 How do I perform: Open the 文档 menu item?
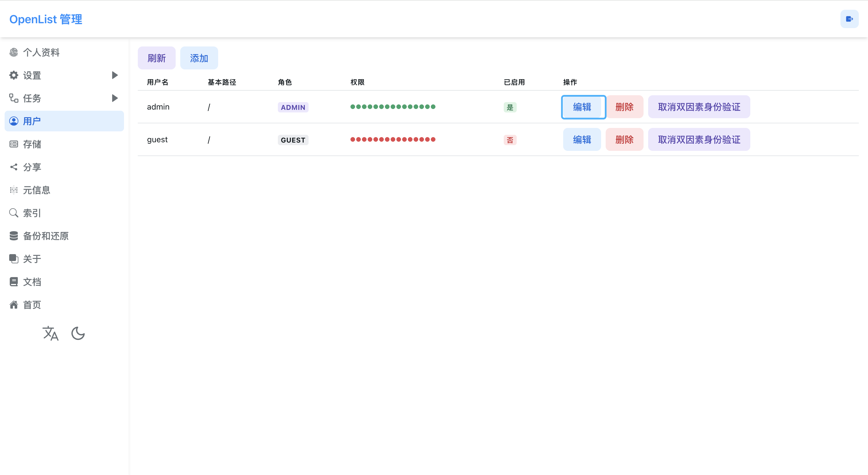32,282
